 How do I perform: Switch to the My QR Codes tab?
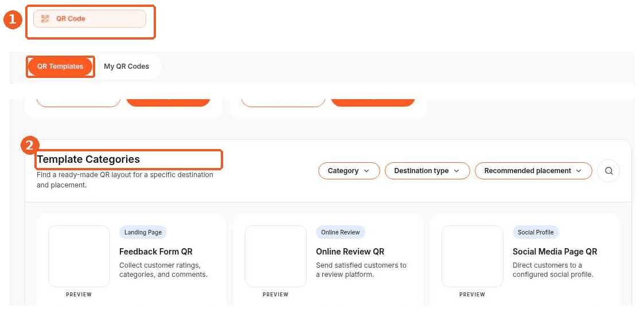(x=127, y=66)
